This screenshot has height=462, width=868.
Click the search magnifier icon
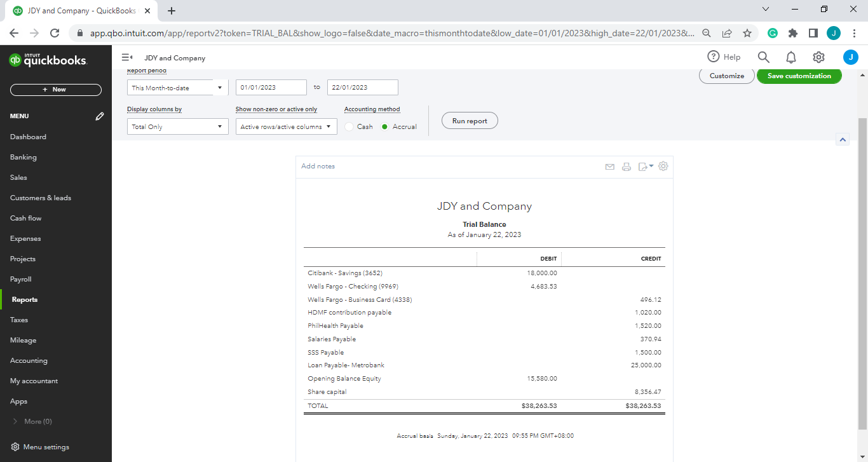click(764, 57)
